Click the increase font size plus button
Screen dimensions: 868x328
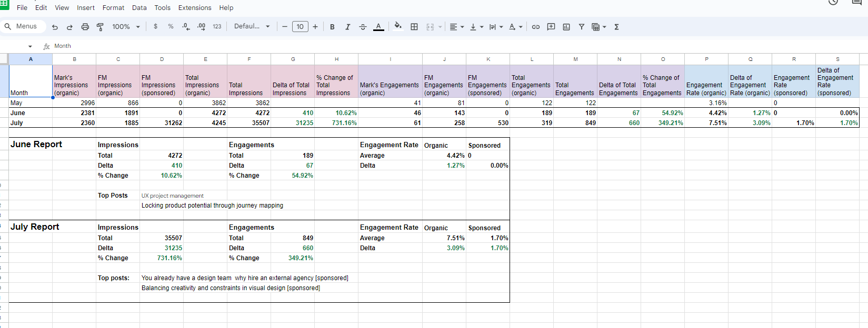pos(315,27)
